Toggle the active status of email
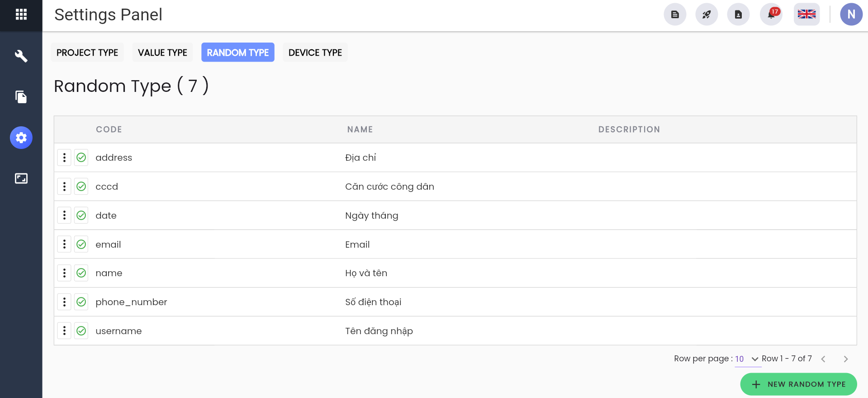This screenshot has height=398, width=868. [x=81, y=245]
